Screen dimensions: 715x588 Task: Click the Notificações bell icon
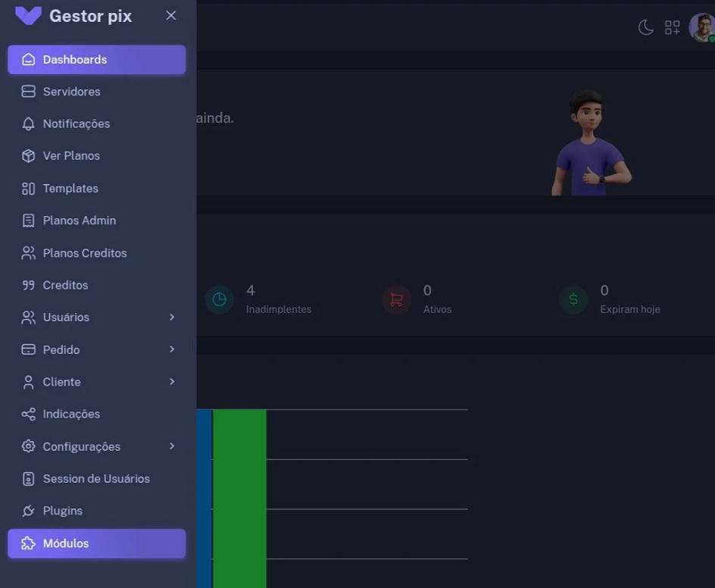29,124
